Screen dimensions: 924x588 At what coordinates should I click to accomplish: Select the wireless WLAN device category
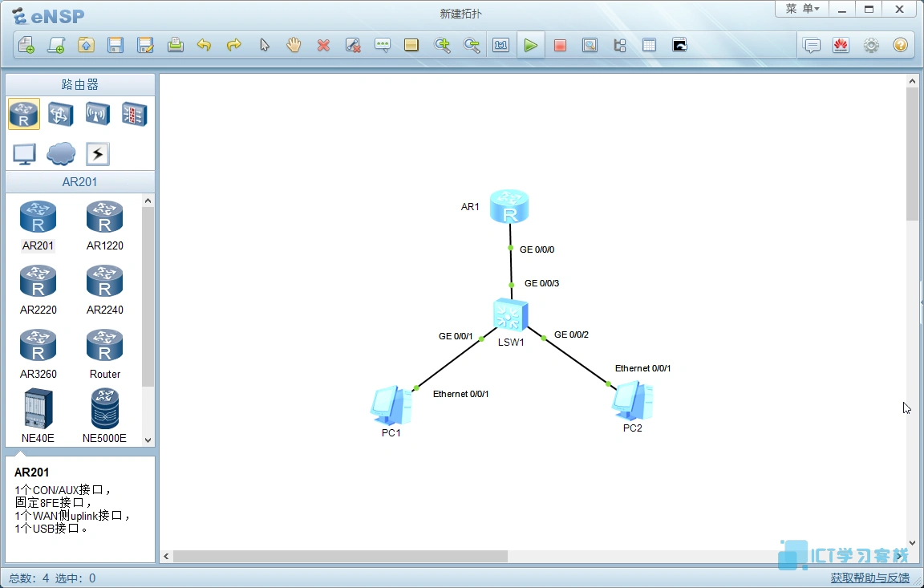coord(97,114)
